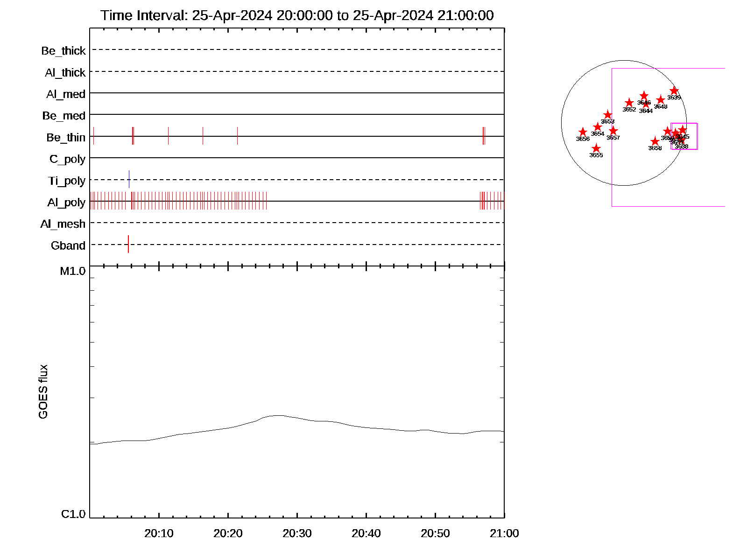Click the star above label 3652
Viewport: 747px width, 560px height.
tap(629, 103)
